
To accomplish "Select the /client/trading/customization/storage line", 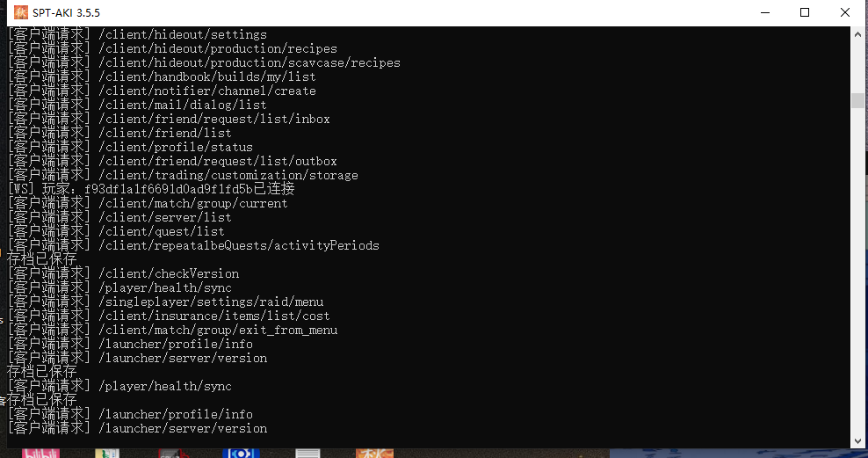I will point(228,175).
